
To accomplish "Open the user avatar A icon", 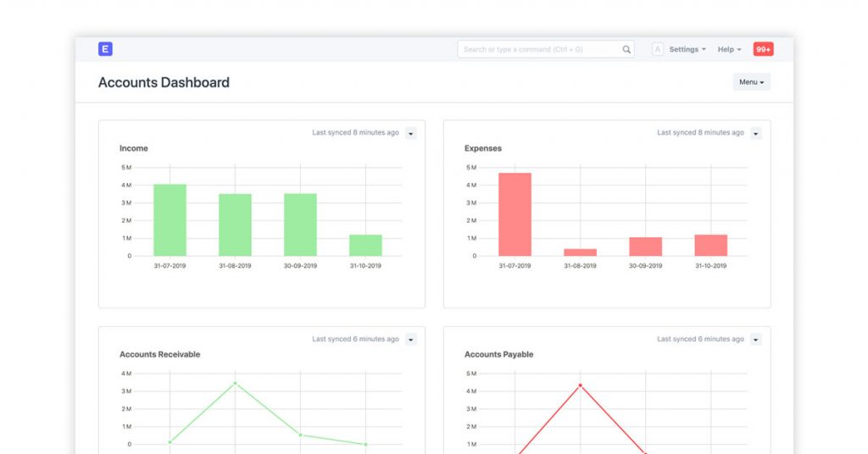I will 657,49.
